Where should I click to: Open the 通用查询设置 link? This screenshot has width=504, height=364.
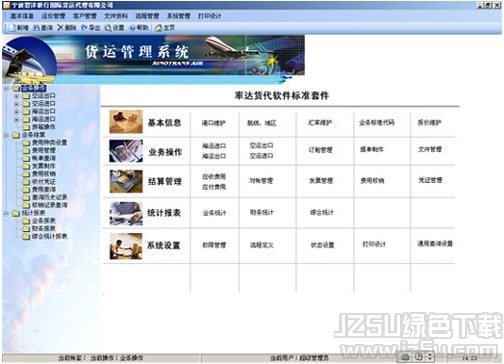(x=435, y=244)
